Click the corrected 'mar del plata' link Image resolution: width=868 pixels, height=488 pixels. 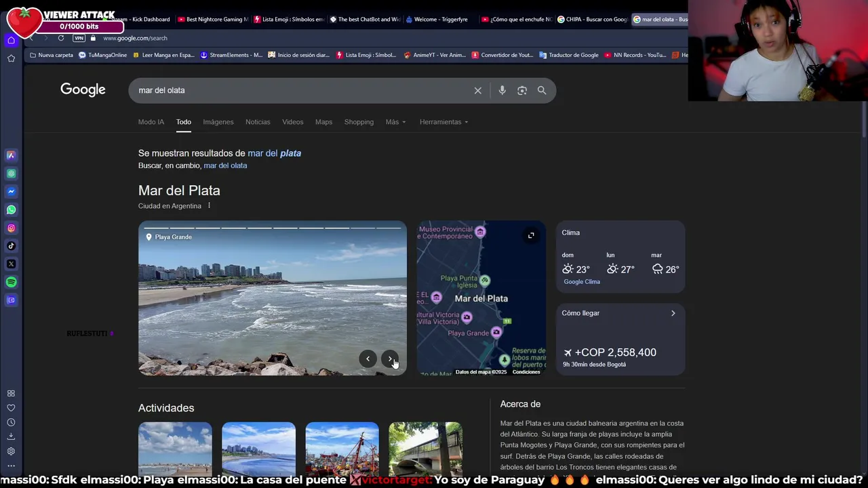click(274, 153)
